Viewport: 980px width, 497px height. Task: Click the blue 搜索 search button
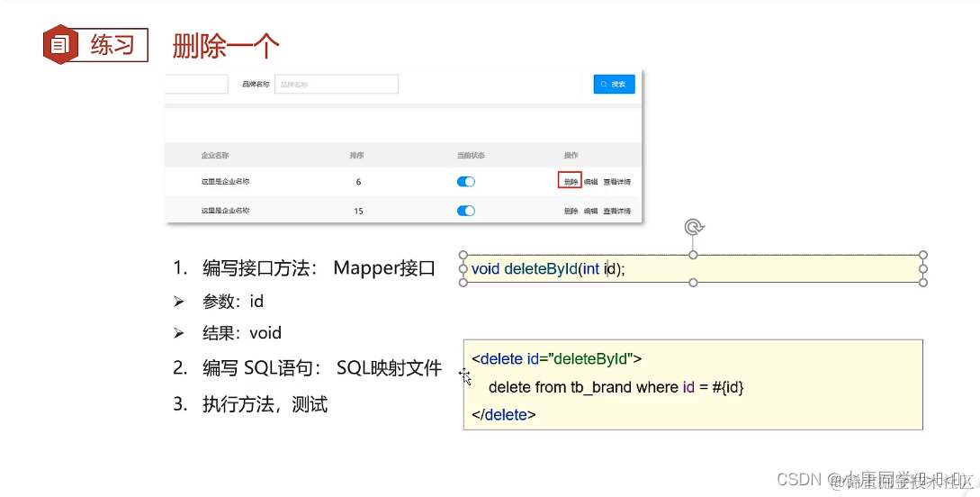(x=614, y=85)
